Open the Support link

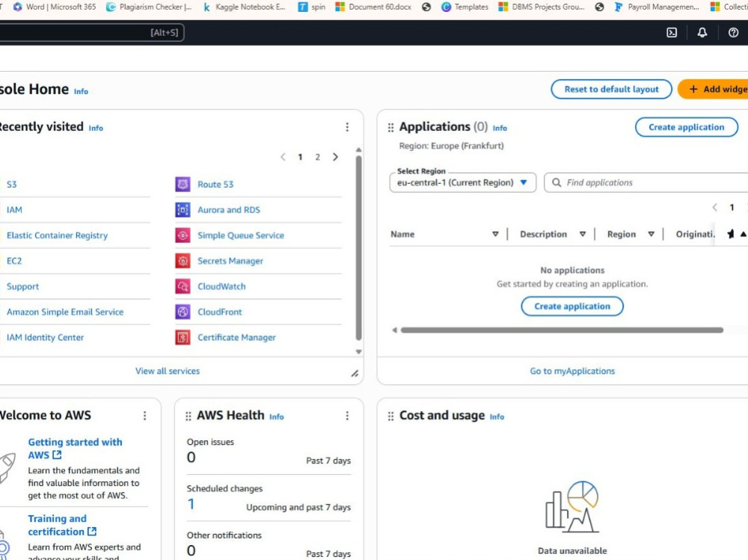coord(23,286)
